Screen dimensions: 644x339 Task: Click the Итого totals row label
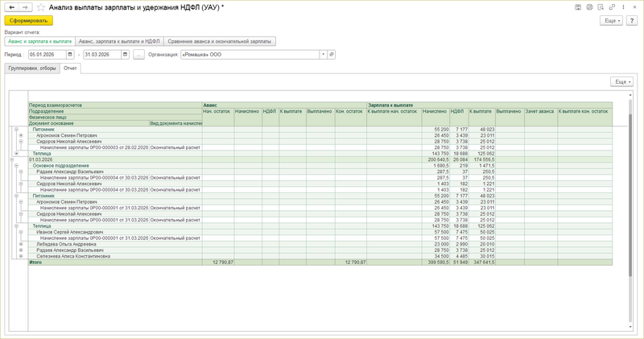(35, 263)
